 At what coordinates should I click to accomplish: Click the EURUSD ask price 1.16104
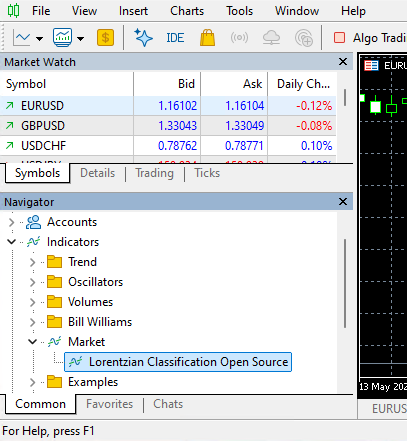pyautogui.click(x=245, y=106)
